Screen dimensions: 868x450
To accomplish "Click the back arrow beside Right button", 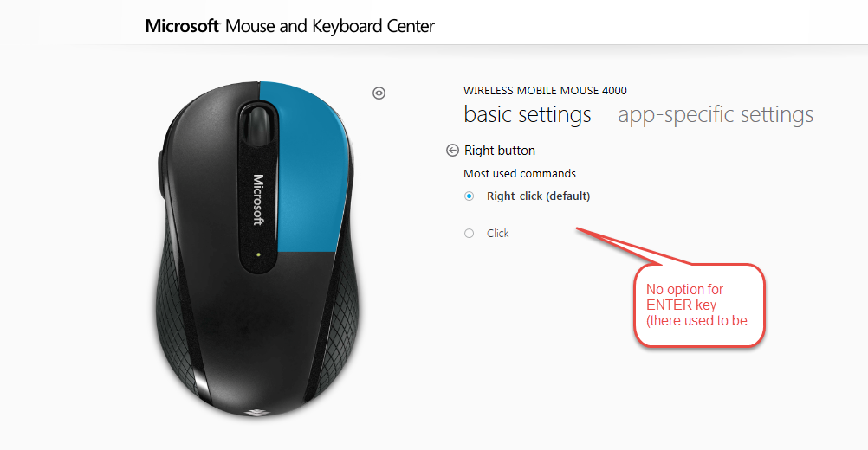I will 452,151.
